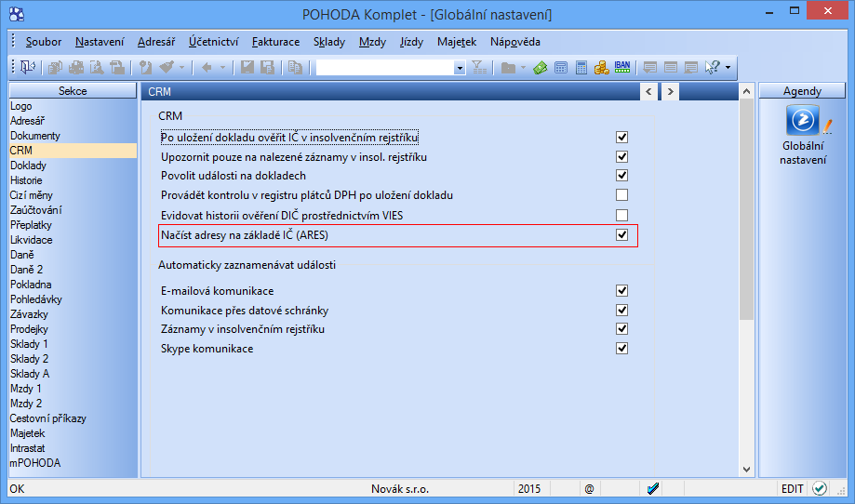
Task: Click the toolbar search input field
Action: tap(385, 68)
